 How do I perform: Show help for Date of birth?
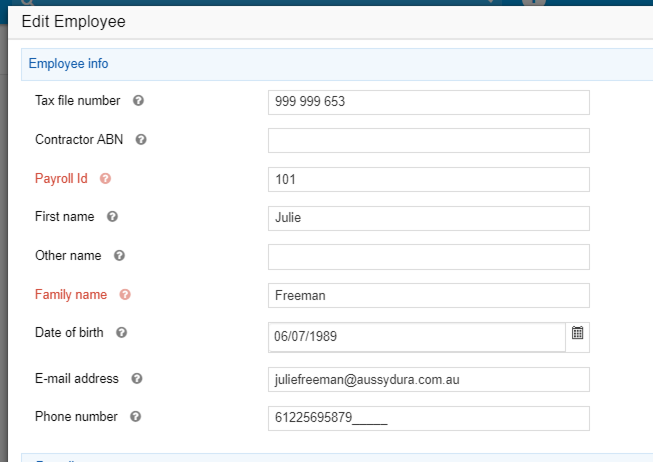pos(121,332)
